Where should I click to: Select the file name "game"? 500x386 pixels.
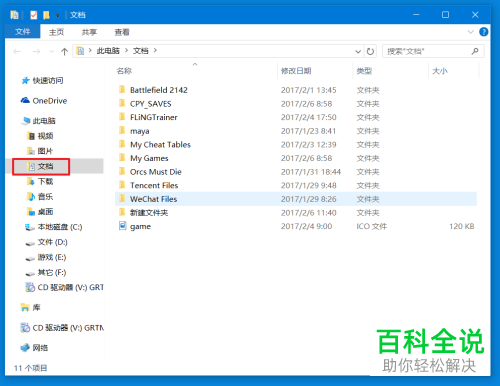pyautogui.click(x=140, y=227)
